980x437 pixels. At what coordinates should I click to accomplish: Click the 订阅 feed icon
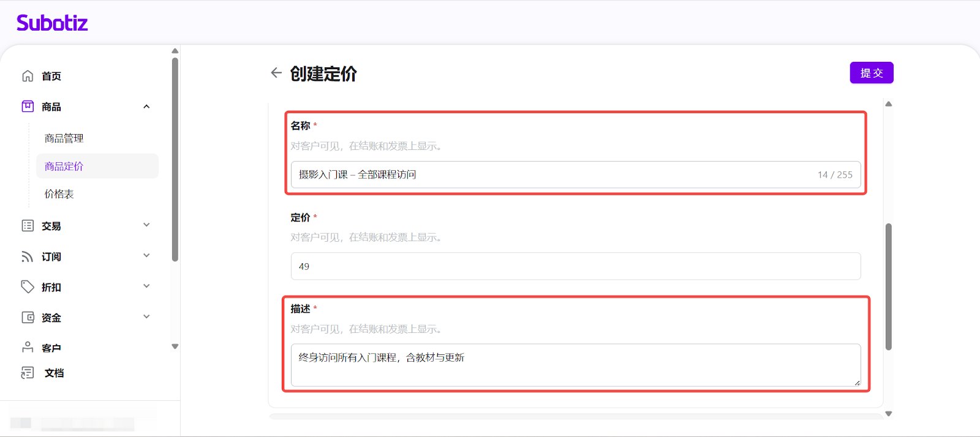[28, 256]
